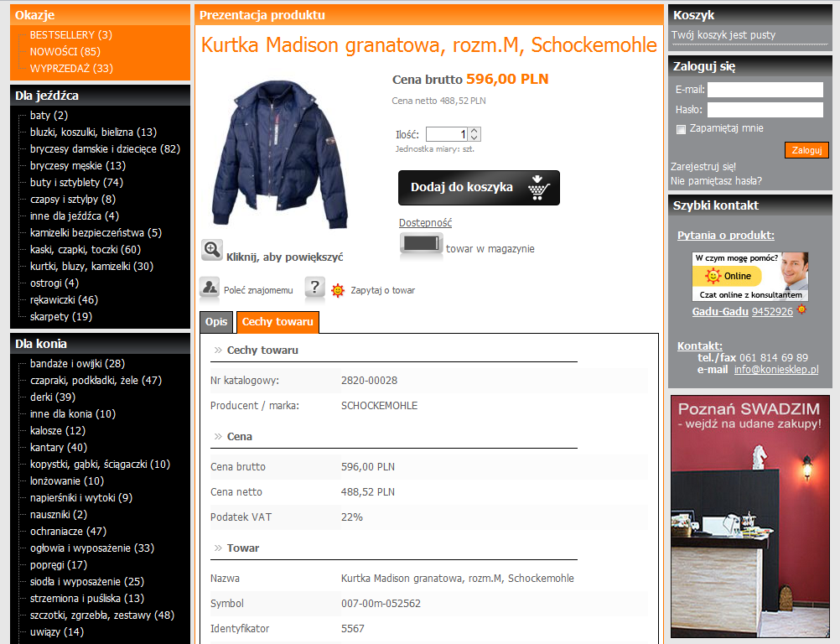Open baty (2) category
Screen dimensions: 840x644
[x=49, y=115]
